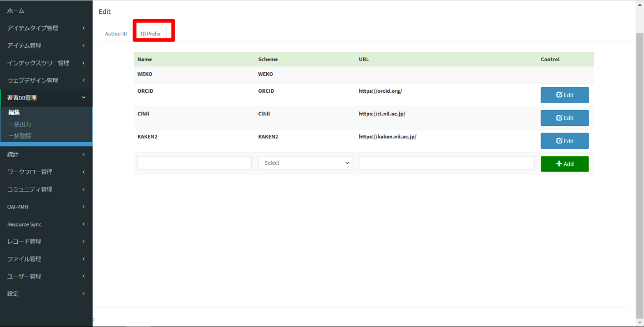Collapse 著者DB管理 sidebar section

46,98
